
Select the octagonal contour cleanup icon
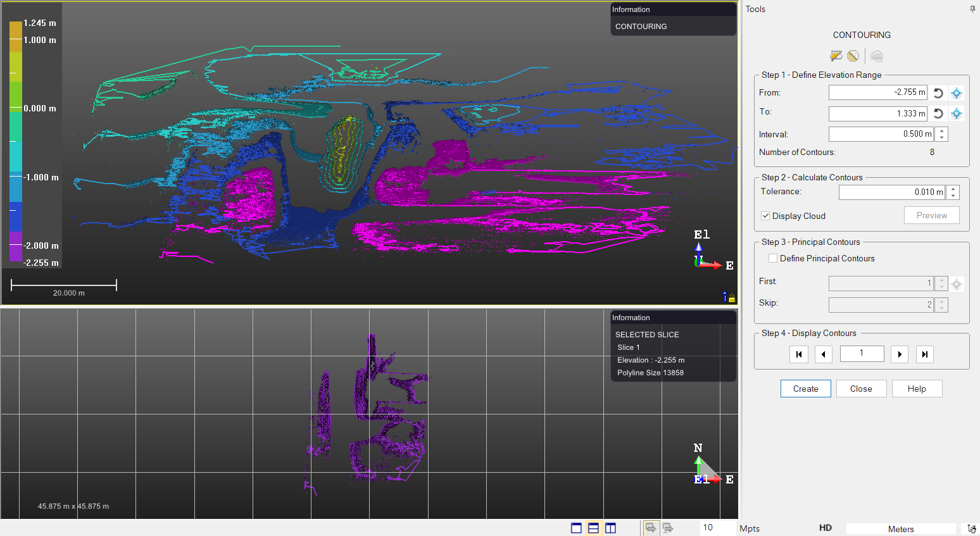(x=853, y=56)
